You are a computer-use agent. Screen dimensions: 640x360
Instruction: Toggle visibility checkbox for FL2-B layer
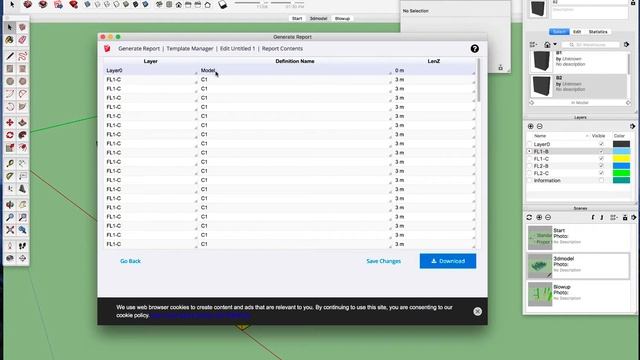pos(601,166)
